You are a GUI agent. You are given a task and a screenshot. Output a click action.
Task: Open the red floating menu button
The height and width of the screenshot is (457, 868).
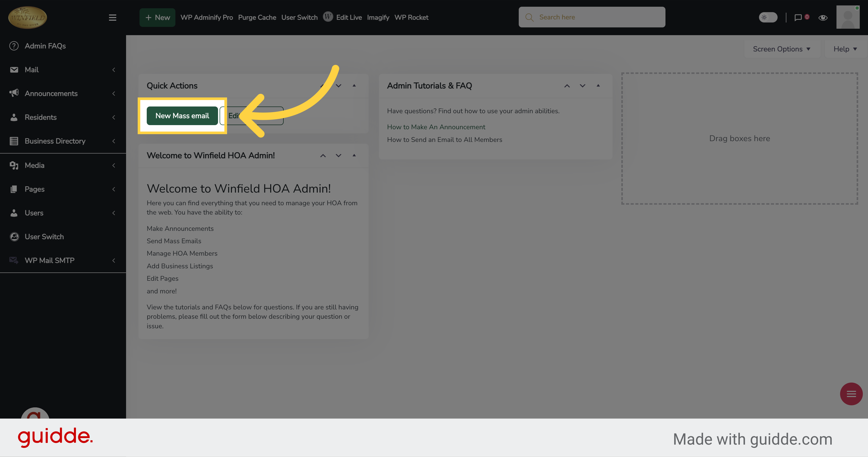pyautogui.click(x=851, y=394)
